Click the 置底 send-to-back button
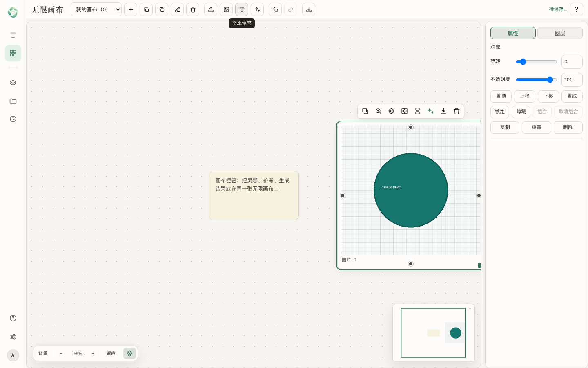 [x=572, y=96]
